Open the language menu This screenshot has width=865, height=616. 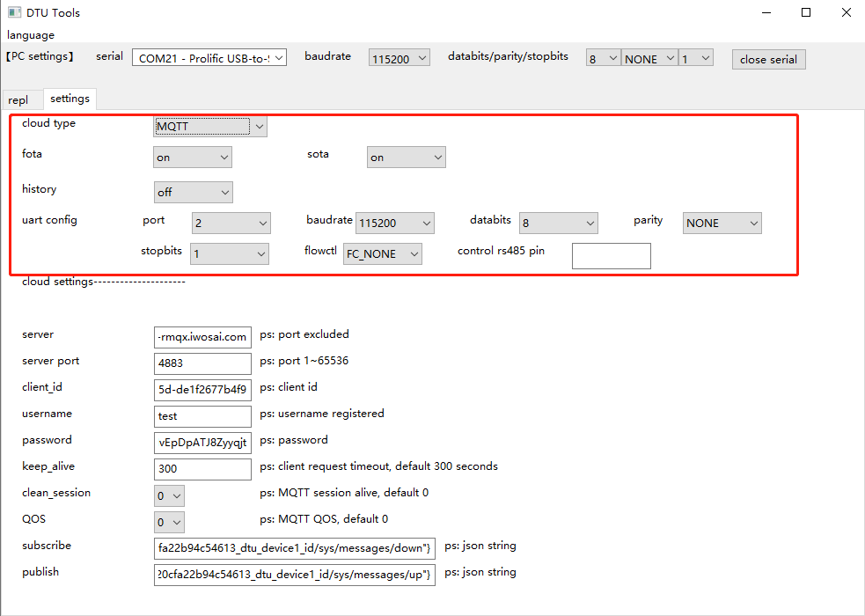[30, 34]
